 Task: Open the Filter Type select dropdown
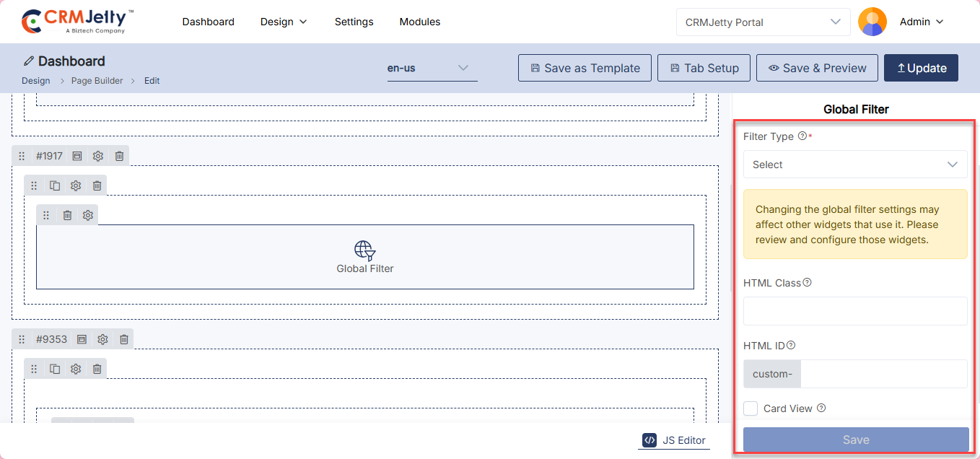[854, 165]
